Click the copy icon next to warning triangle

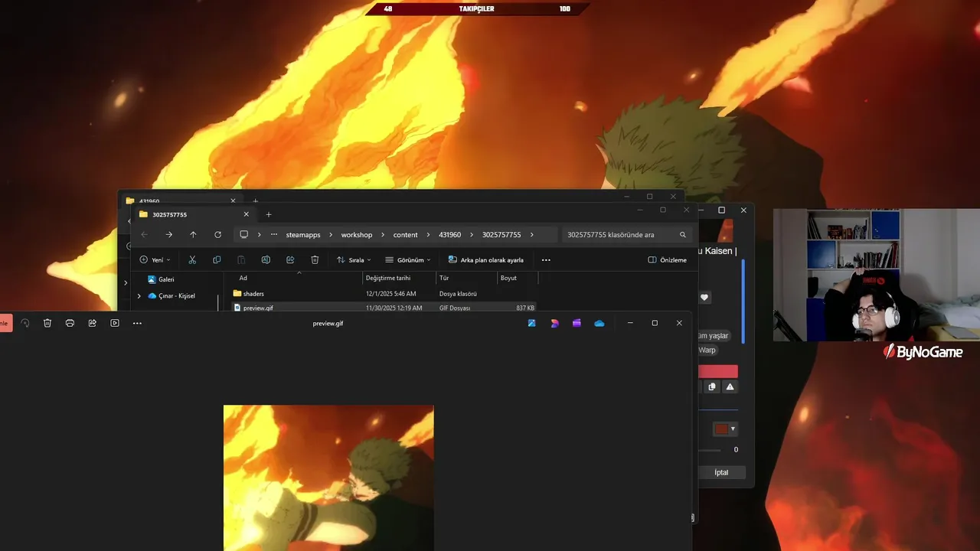pos(712,387)
